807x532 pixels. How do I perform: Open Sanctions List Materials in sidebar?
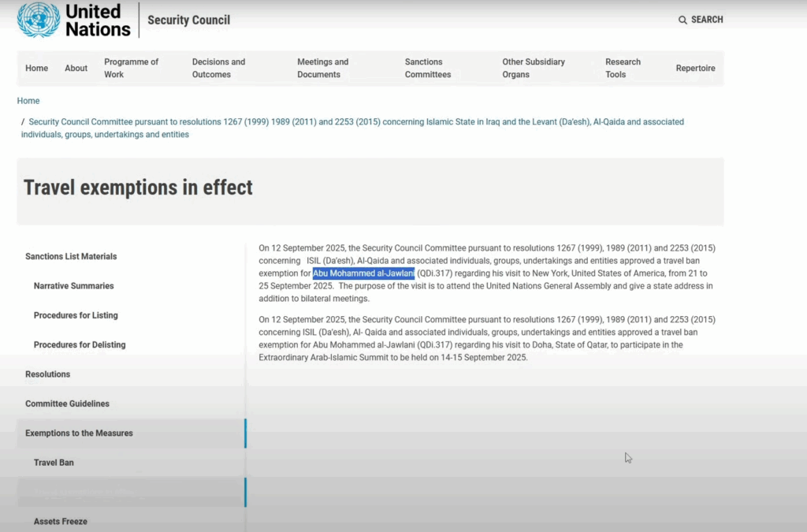coord(71,256)
